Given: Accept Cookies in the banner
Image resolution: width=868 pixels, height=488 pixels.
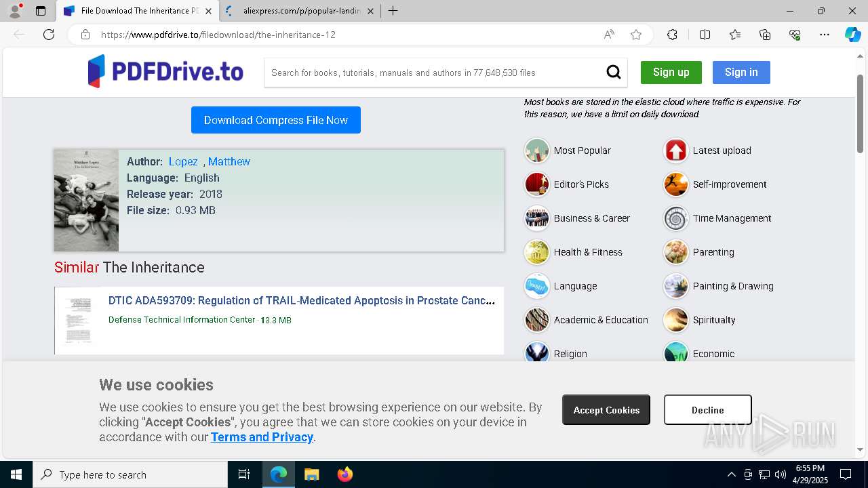Looking at the screenshot, I should [x=606, y=410].
